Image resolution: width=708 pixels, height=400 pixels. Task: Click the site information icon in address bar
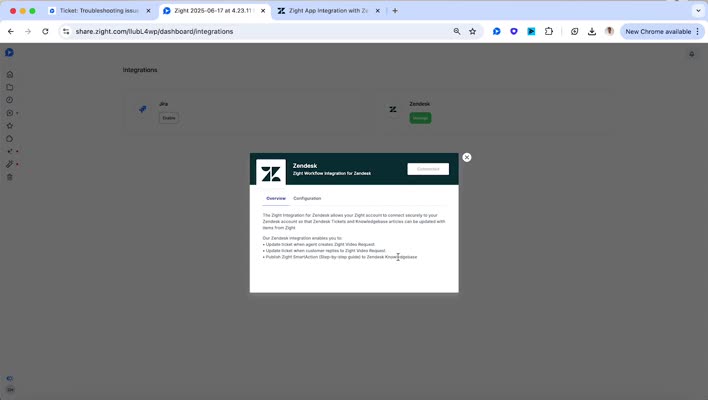tap(66, 31)
